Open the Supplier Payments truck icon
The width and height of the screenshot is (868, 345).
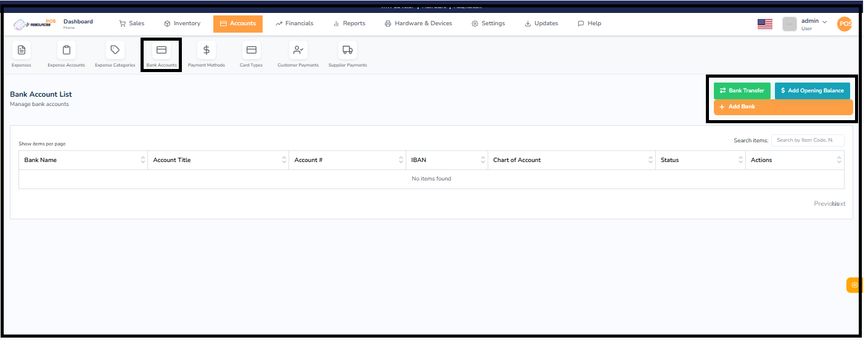tap(348, 50)
